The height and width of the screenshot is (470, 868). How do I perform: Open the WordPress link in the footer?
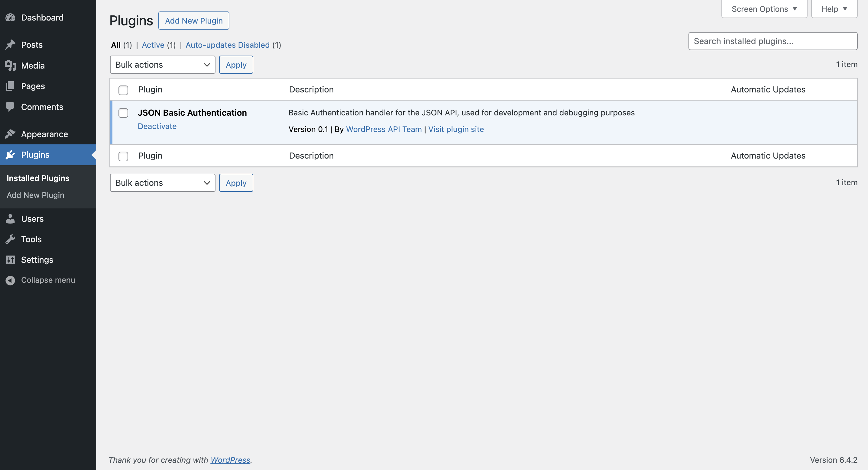230,460
